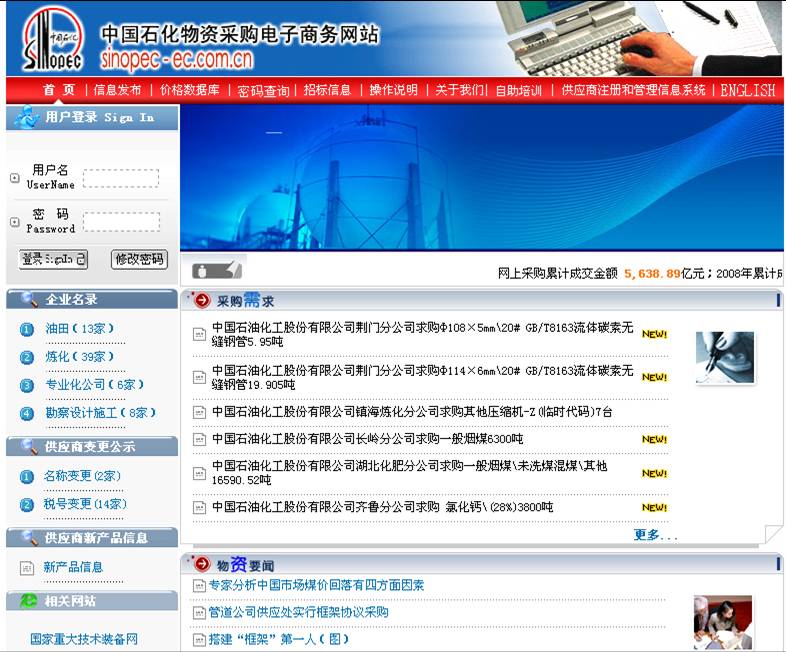
Task: Open 荆门分公司 Φ108×5mm 钢管 listing
Action: tap(422, 334)
